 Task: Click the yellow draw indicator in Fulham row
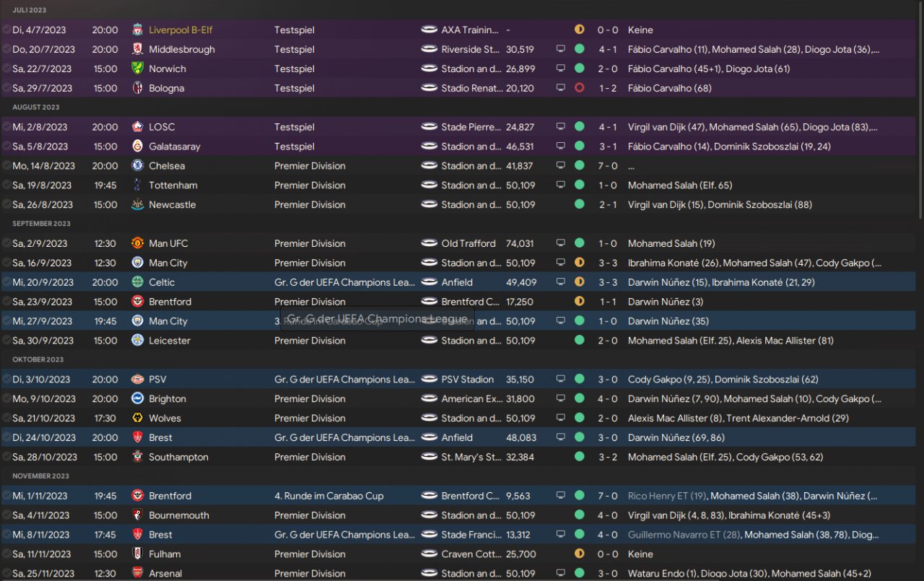coord(579,554)
